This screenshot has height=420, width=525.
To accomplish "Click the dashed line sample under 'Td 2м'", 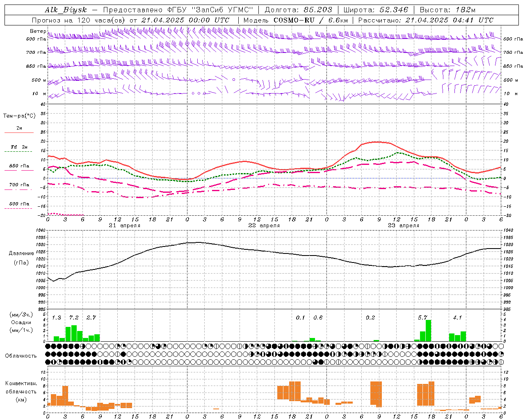I will (19, 152).
